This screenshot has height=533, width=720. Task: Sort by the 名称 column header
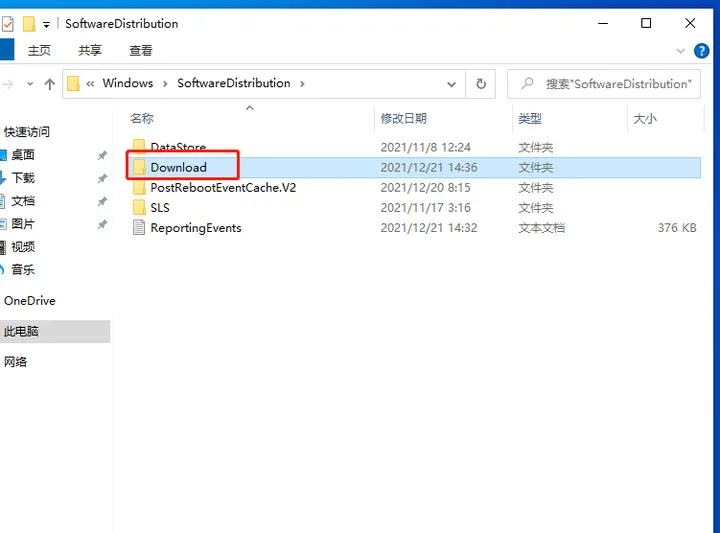tap(142, 118)
